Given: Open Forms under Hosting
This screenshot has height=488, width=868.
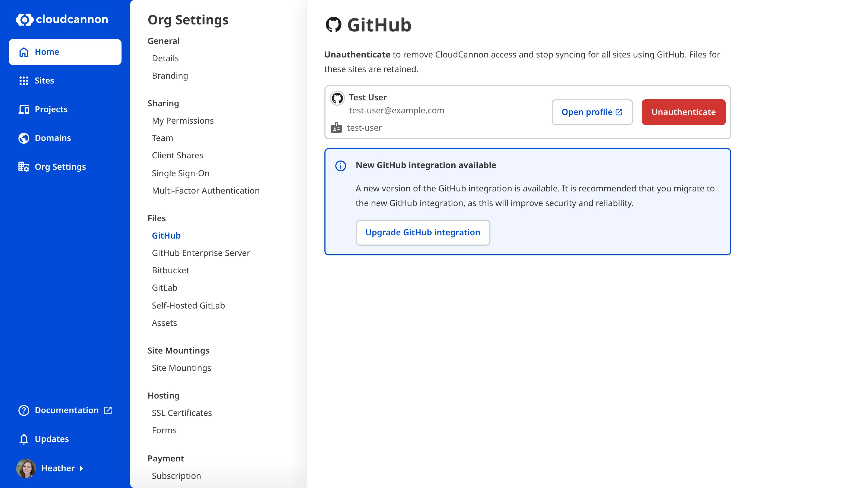Looking at the screenshot, I should click(164, 431).
